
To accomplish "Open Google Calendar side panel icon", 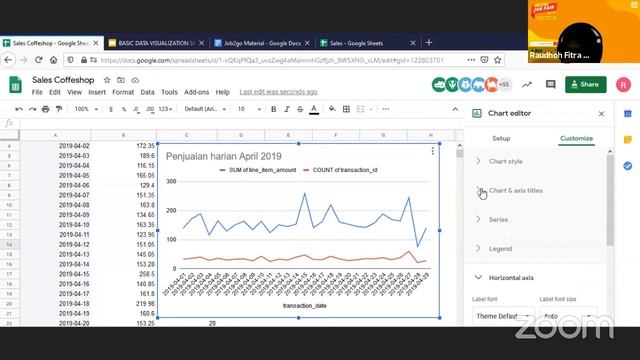I will [628, 113].
